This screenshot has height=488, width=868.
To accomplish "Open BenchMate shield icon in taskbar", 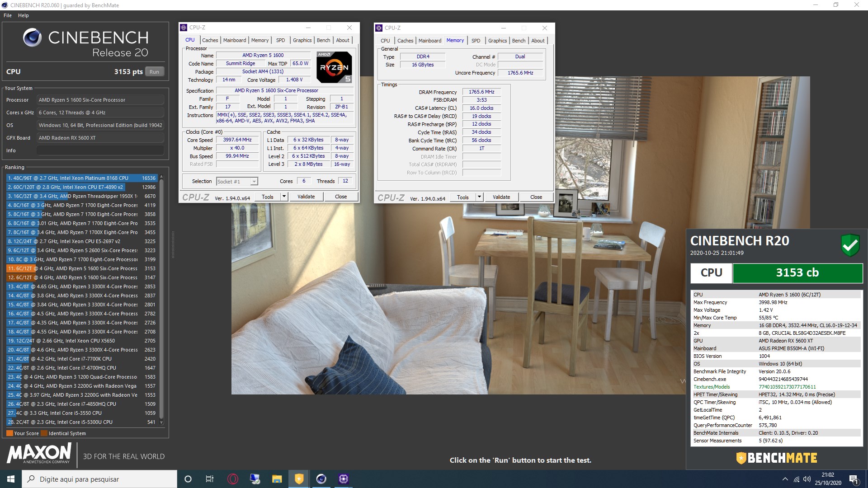I will 299,479.
